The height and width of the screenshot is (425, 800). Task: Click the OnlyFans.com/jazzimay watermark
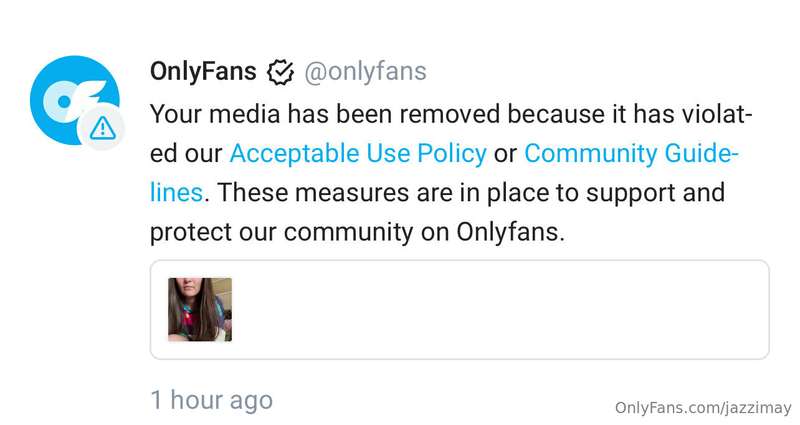click(703, 408)
